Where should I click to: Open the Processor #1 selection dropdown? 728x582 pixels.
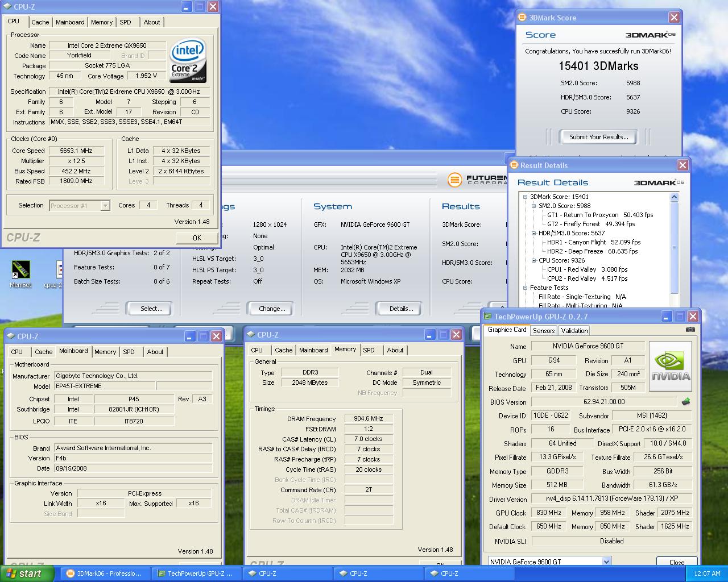pyautogui.click(x=105, y=206)
